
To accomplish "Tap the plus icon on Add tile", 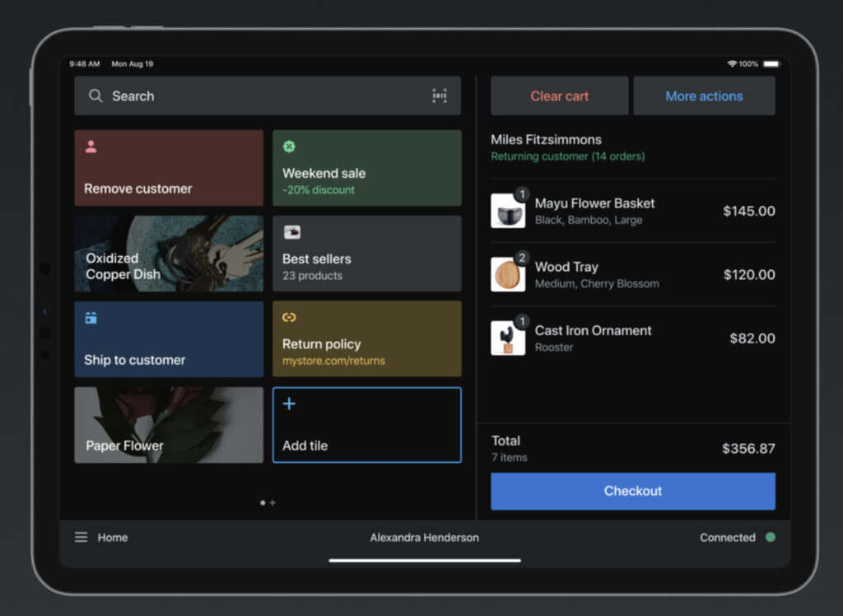I will (289, 404).
